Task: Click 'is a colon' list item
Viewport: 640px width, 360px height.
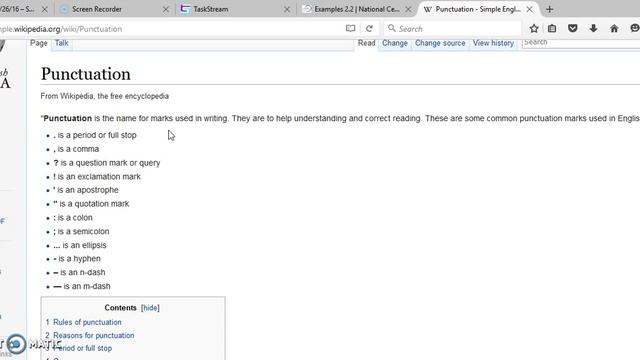Action: click(73, 218)
